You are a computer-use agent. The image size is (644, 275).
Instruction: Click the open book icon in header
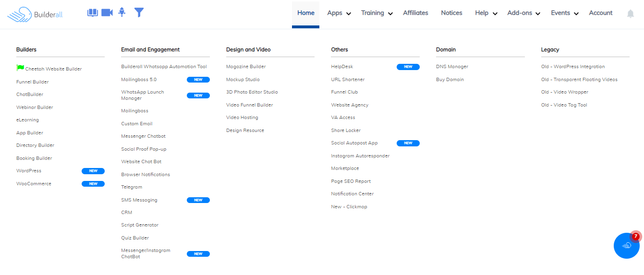pos(92,12)
